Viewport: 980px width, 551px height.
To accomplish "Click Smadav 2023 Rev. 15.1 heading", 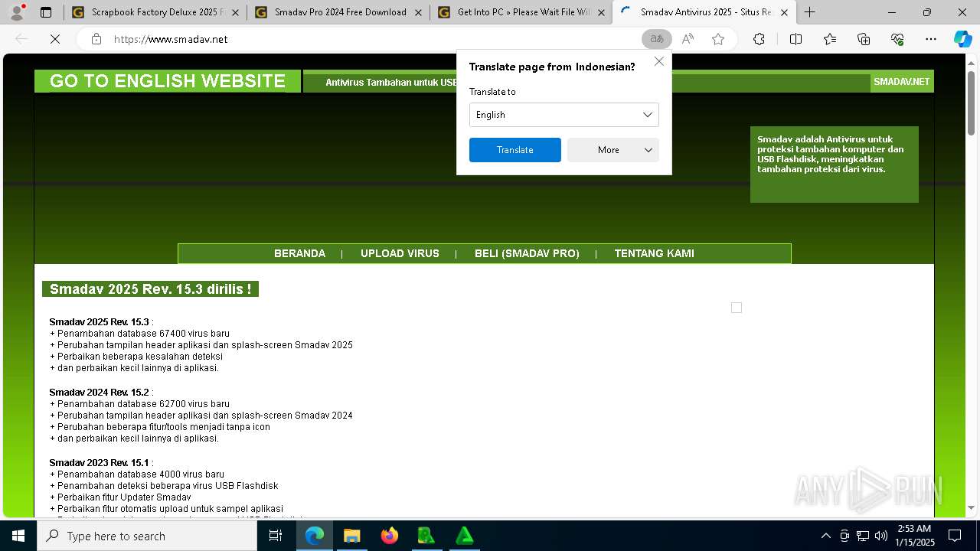I will [x=100, y=463].
